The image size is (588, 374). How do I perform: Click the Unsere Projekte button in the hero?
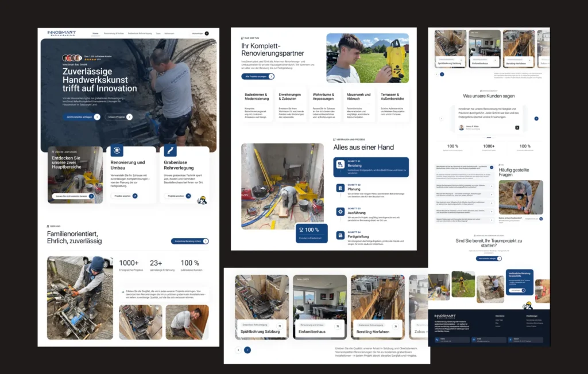118,116
